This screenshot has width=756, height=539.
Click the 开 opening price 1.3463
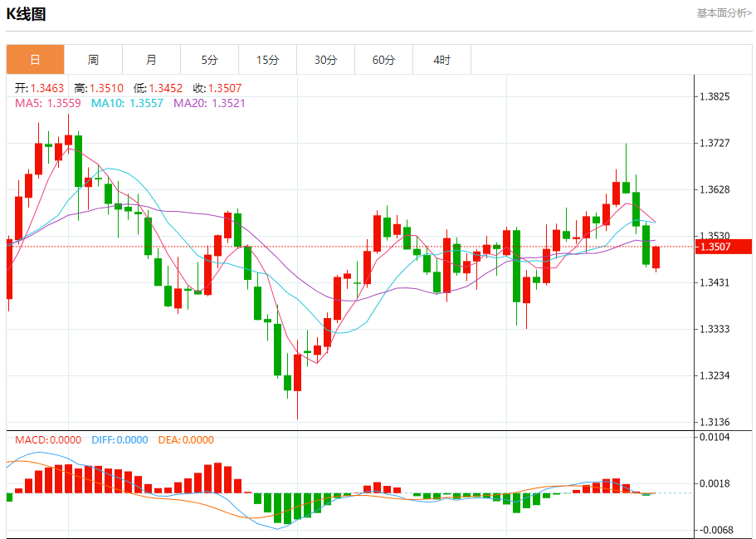[x=39, y=88]
